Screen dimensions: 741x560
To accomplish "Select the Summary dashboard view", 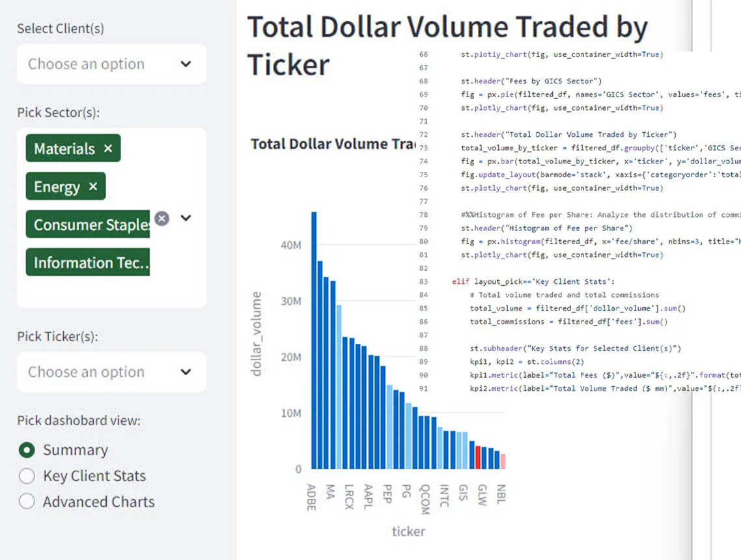I will [x=27, y=450].
